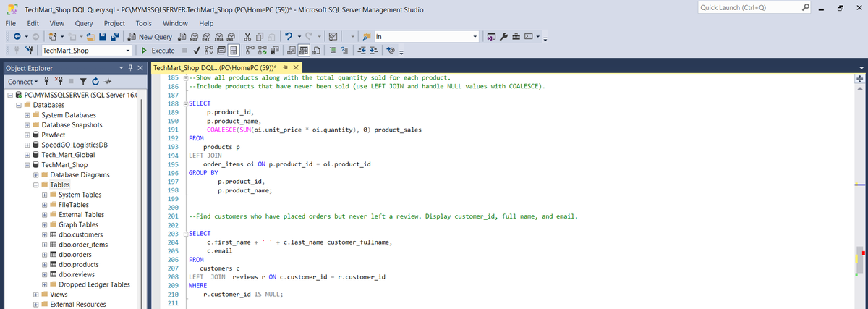Open the View menu
This screenshot has width=868, height=309.
click(x=57, y=22)
